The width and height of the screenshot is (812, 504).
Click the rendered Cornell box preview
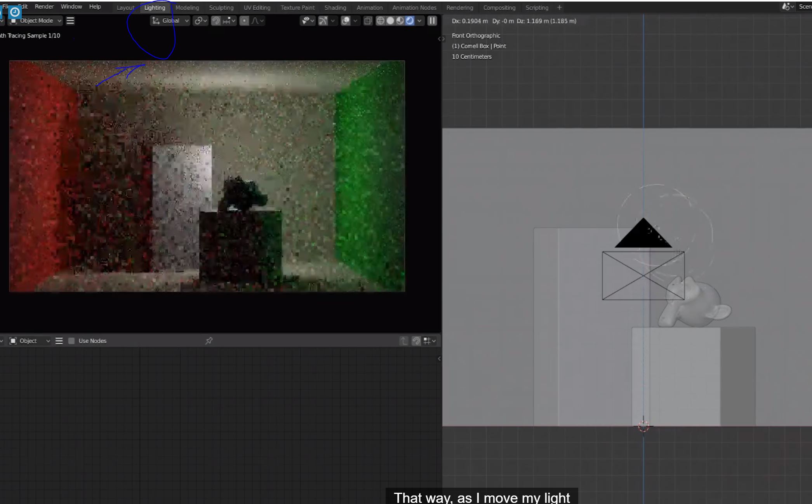coord(207,176)
